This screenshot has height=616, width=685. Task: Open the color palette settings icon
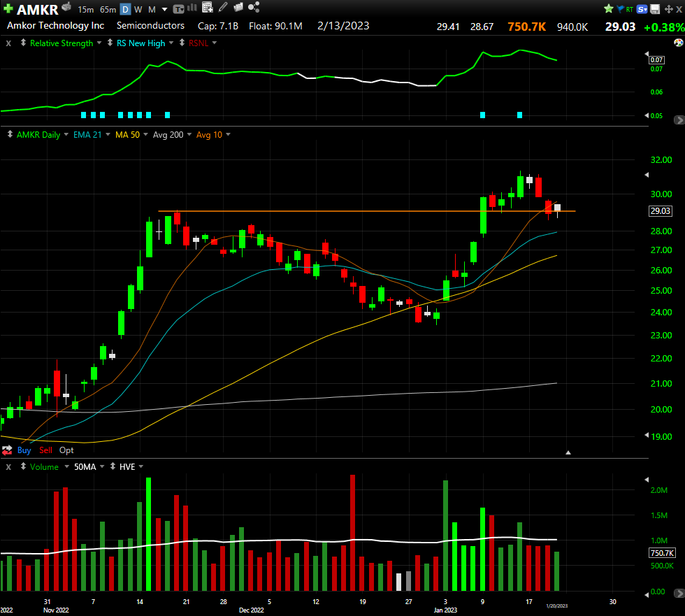coord(679,43)
